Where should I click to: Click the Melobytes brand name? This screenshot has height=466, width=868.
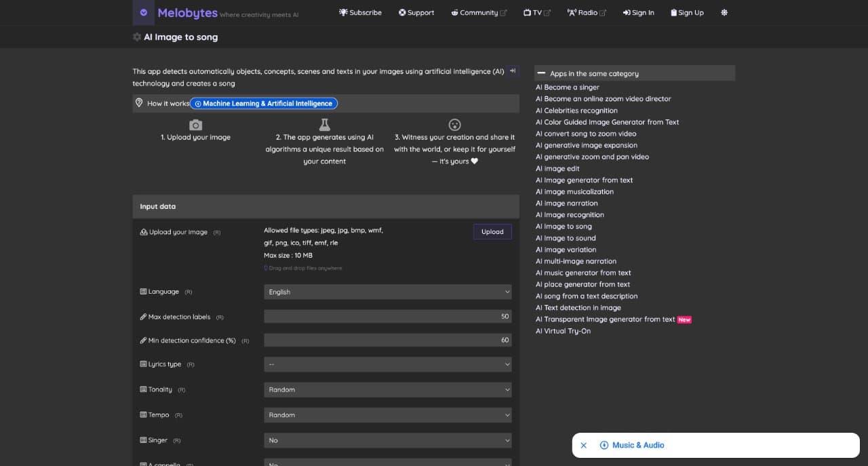click(x=188, y=12)
